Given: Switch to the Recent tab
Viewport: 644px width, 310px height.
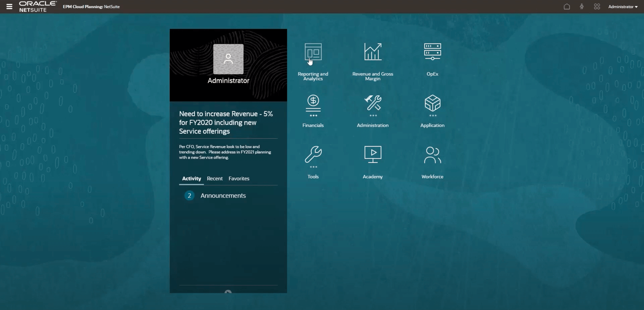Looking at the screenshot, I should 214,178.
